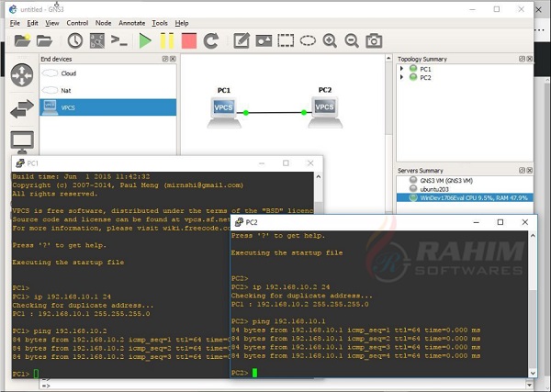This screenshot has width=551, height=392.
Task: Select ubuntu203 server in Servers Summary
Action: tap(434, 189)
